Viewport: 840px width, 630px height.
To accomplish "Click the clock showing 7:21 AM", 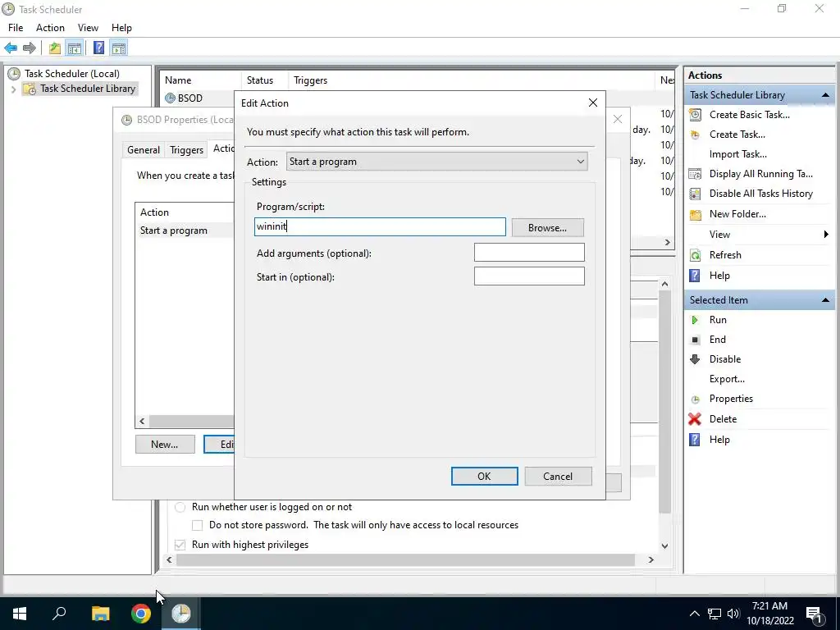I will pos(769,606).
